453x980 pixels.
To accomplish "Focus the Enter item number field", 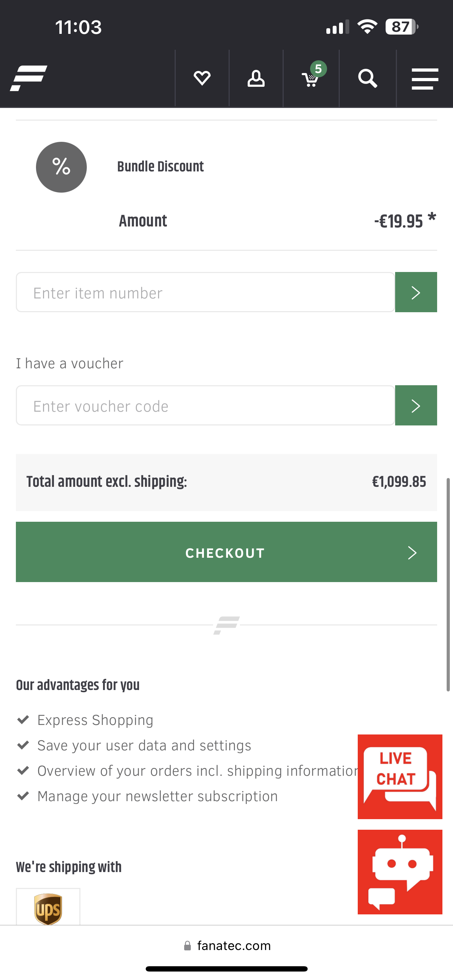I will tap(205, 292).
